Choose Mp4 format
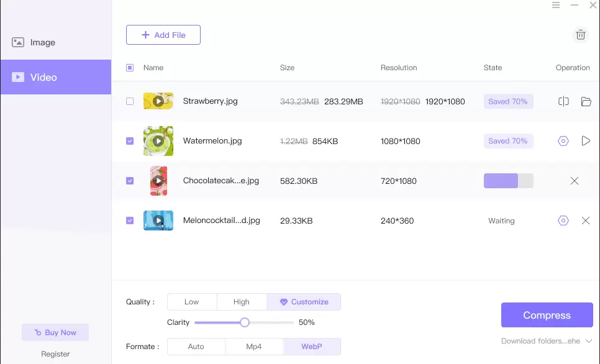 click(x=254, y=347)
